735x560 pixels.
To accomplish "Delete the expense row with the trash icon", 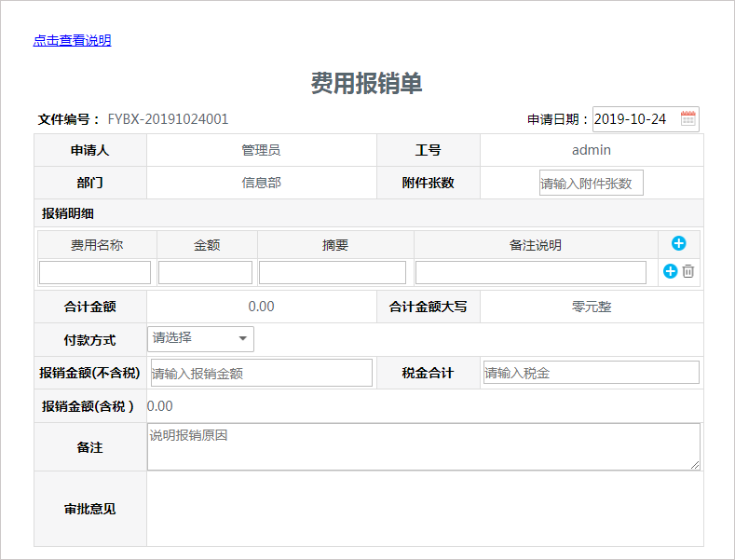I will (x=688, y=271).
